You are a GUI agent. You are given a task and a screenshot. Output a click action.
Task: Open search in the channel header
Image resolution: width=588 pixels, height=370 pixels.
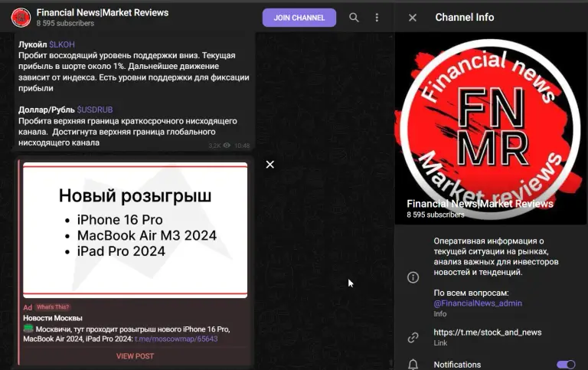[354, 18]
